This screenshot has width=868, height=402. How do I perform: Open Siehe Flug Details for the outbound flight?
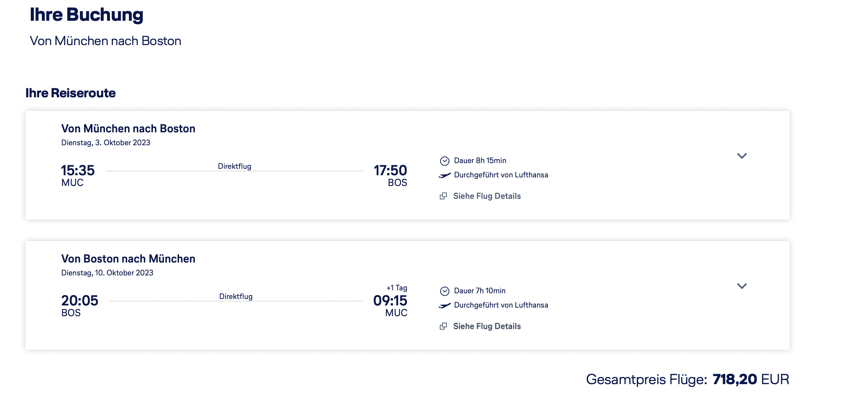coord(487,196)
